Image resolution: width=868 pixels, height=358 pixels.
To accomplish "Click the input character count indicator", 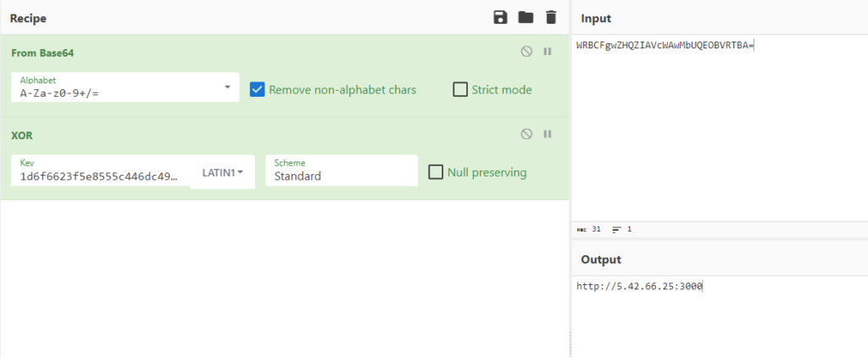I will pyautogui.click(x=589, y=229).
